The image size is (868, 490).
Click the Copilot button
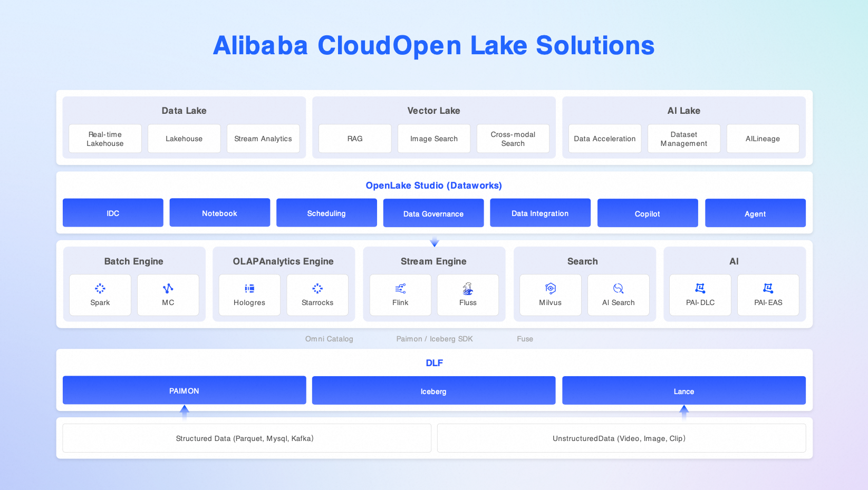coord(648,213)
